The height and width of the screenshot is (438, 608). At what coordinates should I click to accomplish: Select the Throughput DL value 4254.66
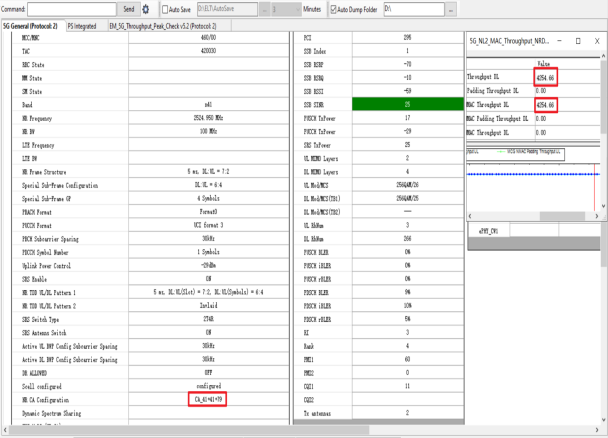pos(545,77)
